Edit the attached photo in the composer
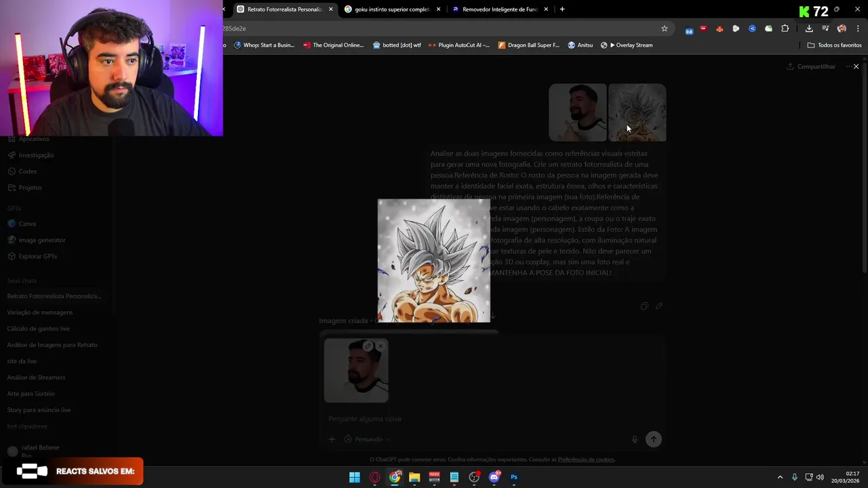 coord(368,346)
